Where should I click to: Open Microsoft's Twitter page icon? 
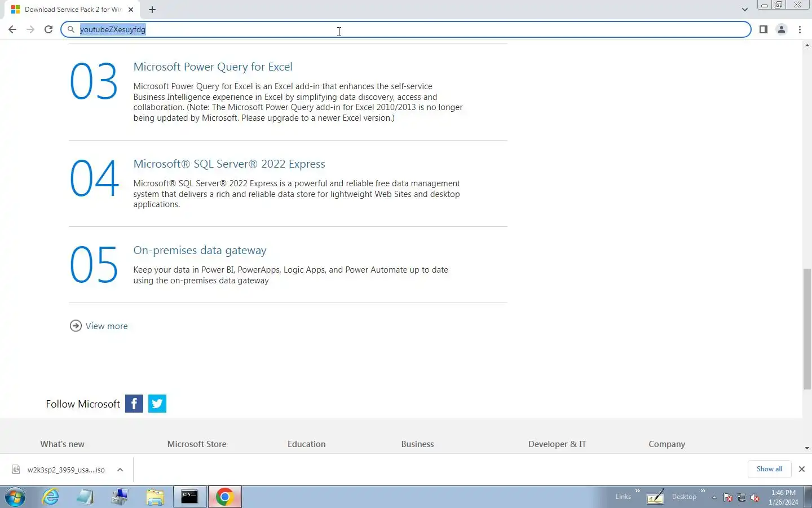click(157, 404)
